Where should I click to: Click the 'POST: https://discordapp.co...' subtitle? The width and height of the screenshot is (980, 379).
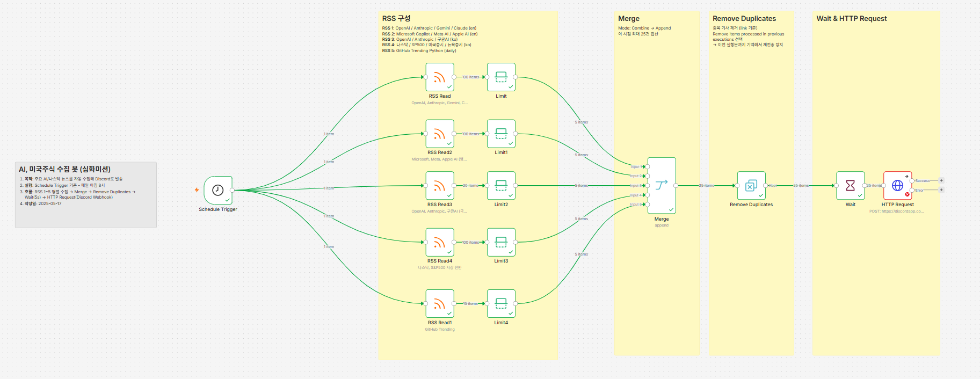pos(896,211)
